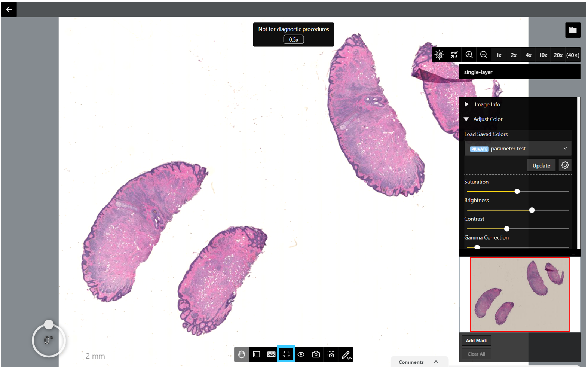Go back with the arrow button
The width and height of the screenshot is (588, 369).
pyautogui.click(x=9, y=9)
